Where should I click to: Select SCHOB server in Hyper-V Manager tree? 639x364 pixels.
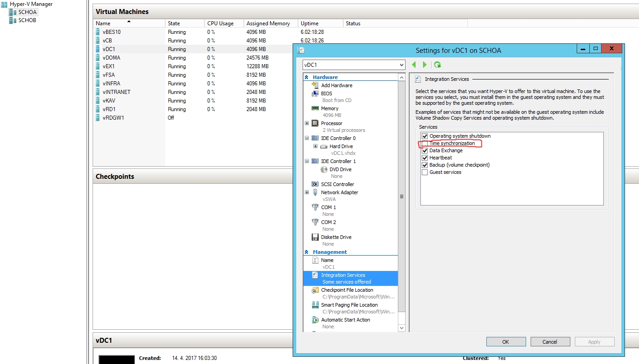(x=27, y=20)
